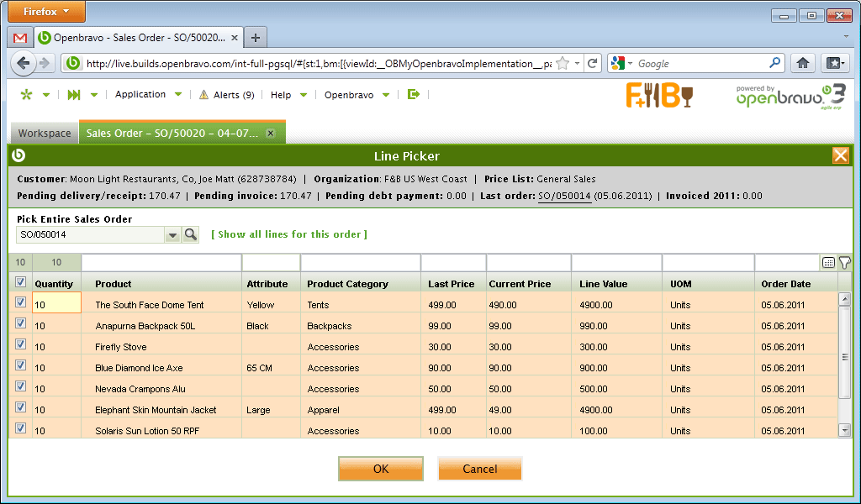Click the sales order search magnifier icon
This screenshot has width=861, height=504.
click(x=191, y=235)
